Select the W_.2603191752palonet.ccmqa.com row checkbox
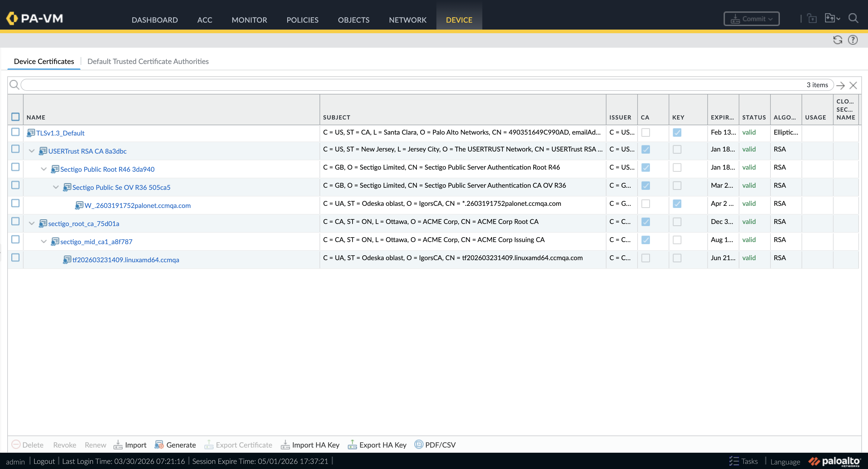The width and height of the screenshot is (868, 469). tap(15, 203)
